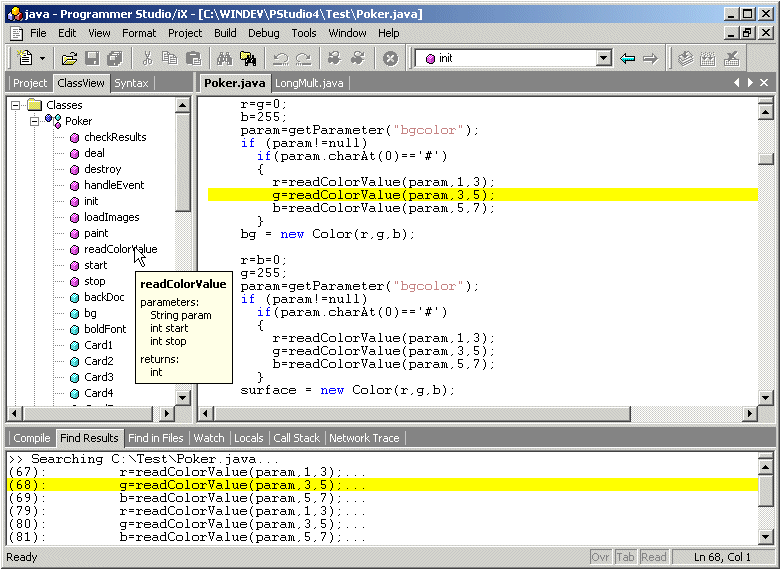Click editor vertical scrollbar down arrow
This screenshot has width=780, height=569.
click(x=765, y=397)
